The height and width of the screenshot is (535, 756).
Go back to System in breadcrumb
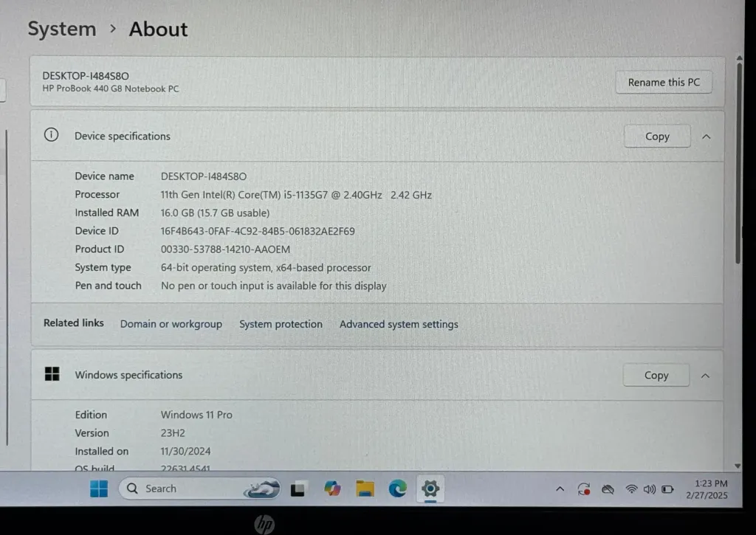pos(62,29)
